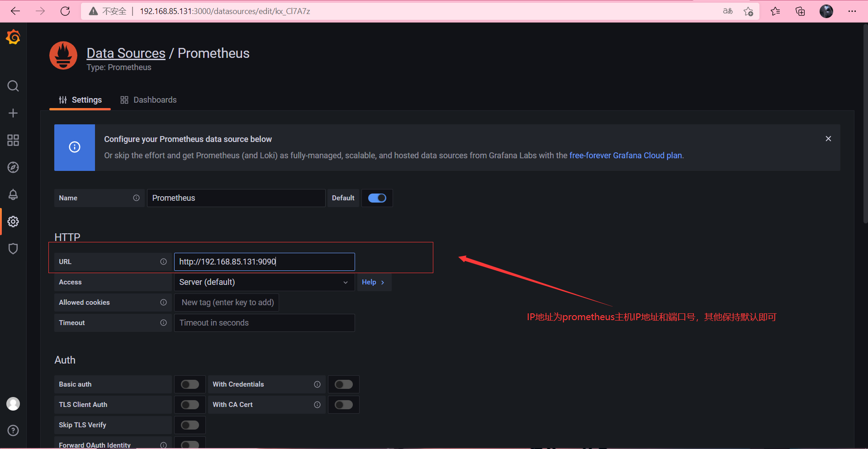Open the Explore compass icon
Screen dimensions: 868x449
click(13, 167)
